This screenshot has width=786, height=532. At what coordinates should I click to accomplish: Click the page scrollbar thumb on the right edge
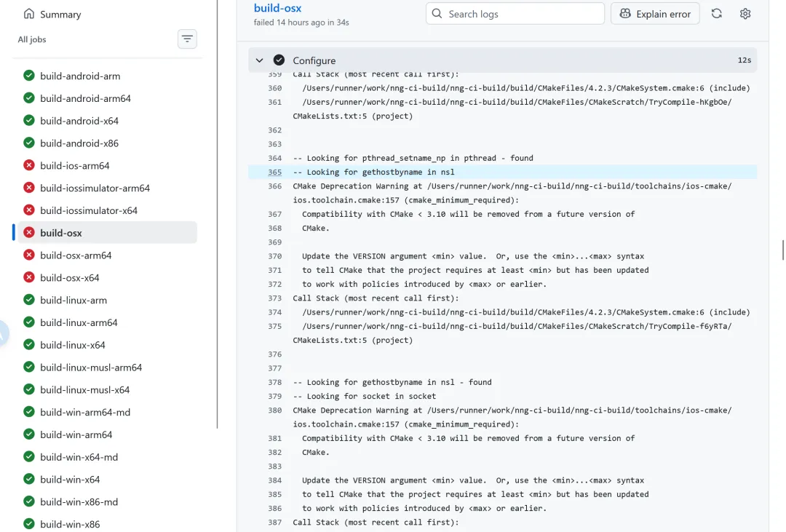pyautogui.click(x=783, y=250)
